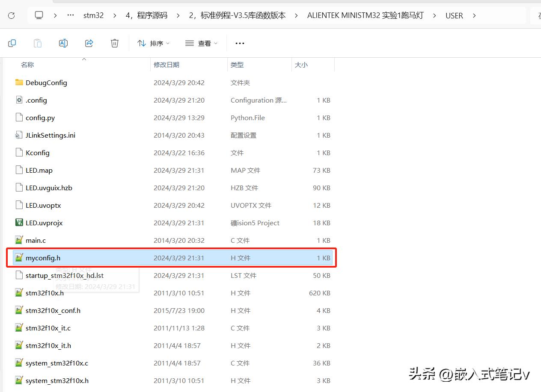
Task: Select the DebugConfig folder
Action: pyautogui.click(x=46, y=83)
